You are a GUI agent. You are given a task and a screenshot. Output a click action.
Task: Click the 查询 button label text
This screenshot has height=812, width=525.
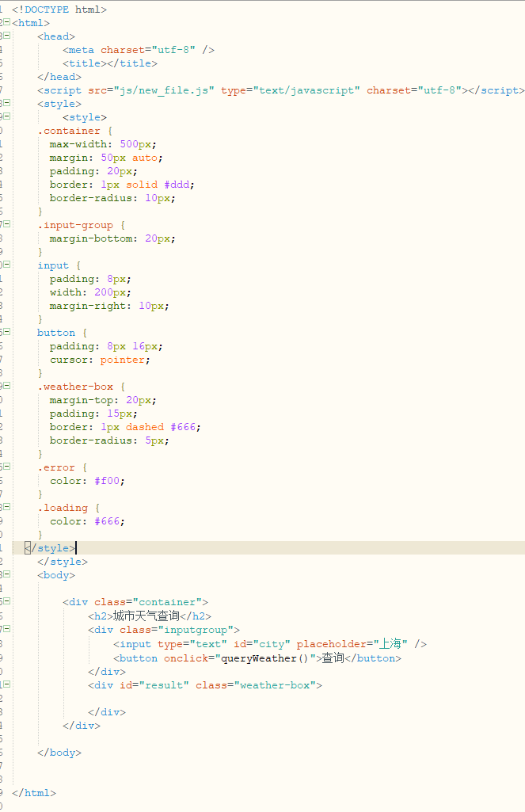pos(333,658)
